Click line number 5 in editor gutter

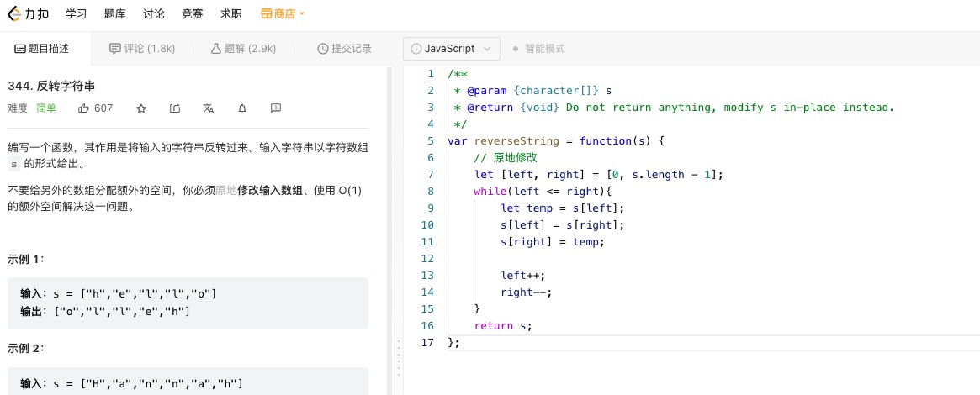tap(430, 141)
